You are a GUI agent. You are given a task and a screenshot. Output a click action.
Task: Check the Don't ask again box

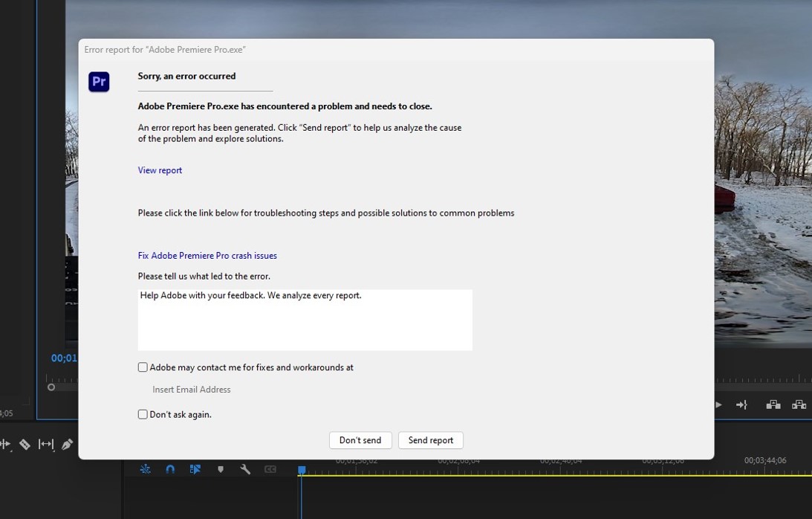142,414
